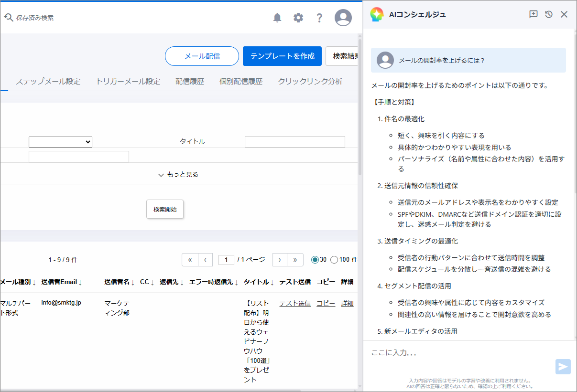Screen dimensions: 577x392
Task: Expand もっと見る search options
Action: pos(178,174)
